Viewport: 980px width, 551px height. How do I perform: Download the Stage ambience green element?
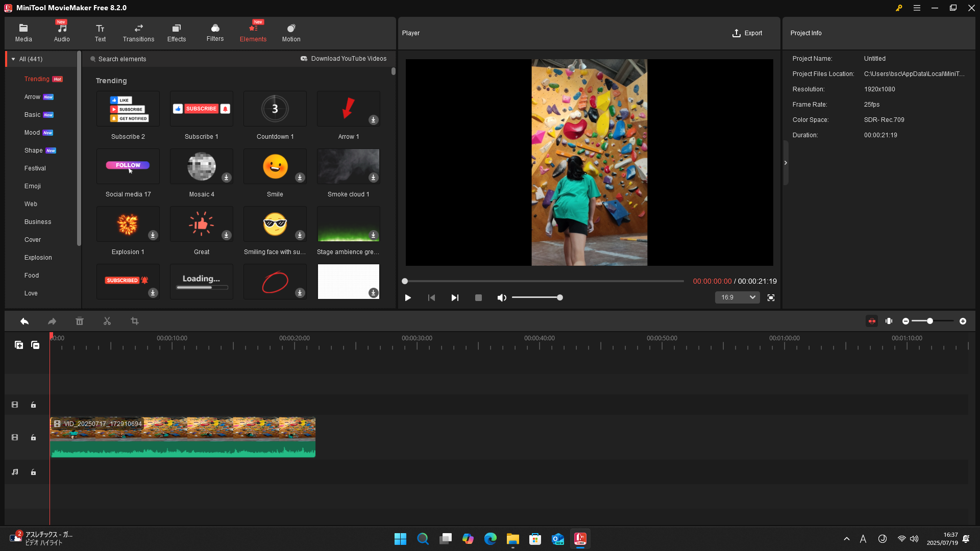pos(373,235)
